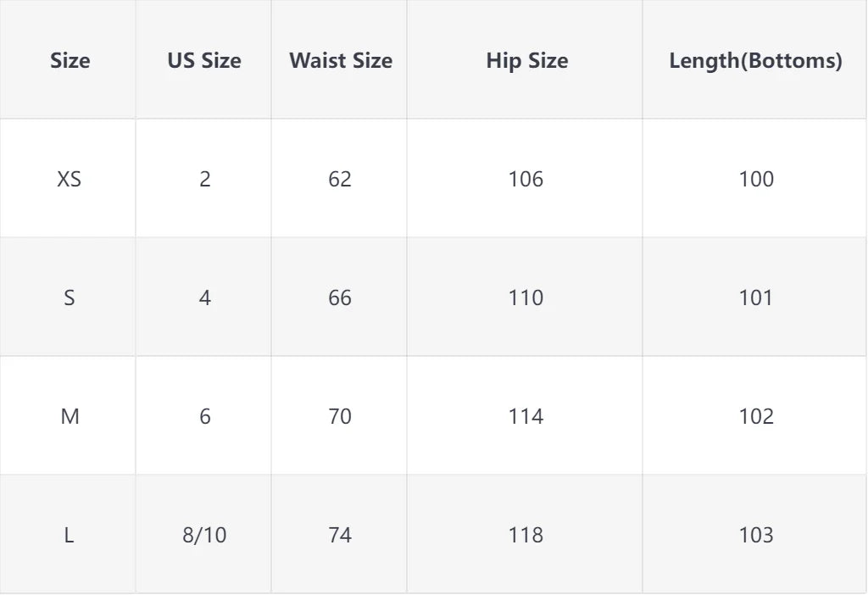This screenshot has height=595, width=868.
Task: Select waist size value 62
Action: [340, 179]
